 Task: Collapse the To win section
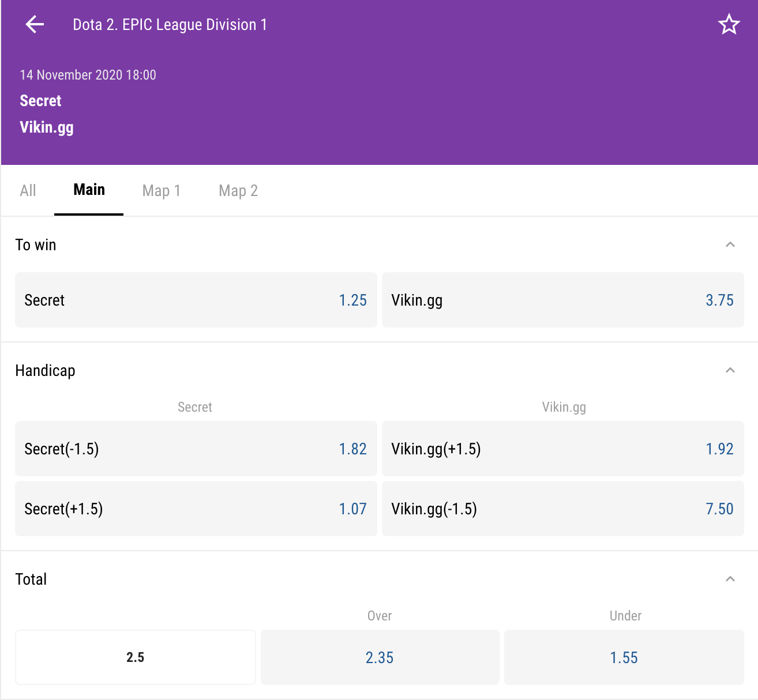[x=730, y=244]
